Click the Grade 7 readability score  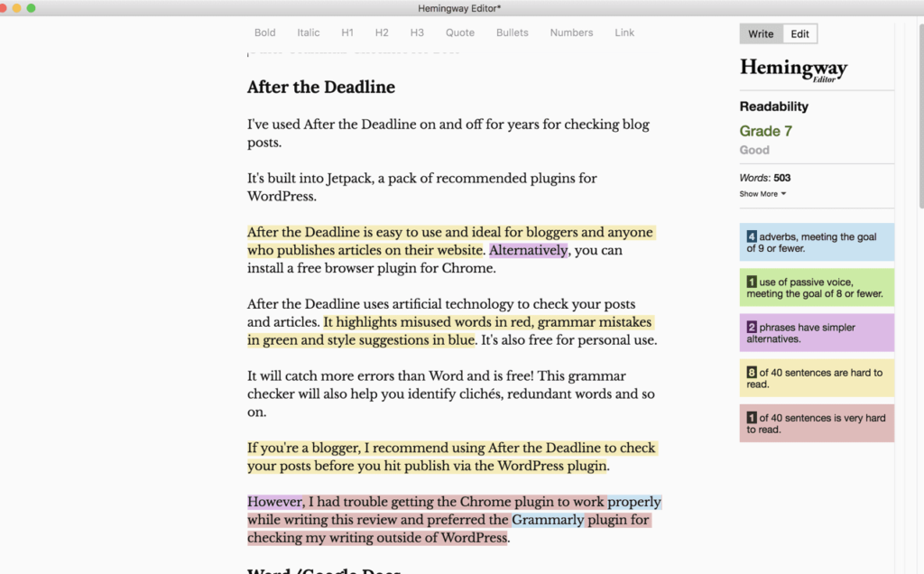click(x=765, y=131)
